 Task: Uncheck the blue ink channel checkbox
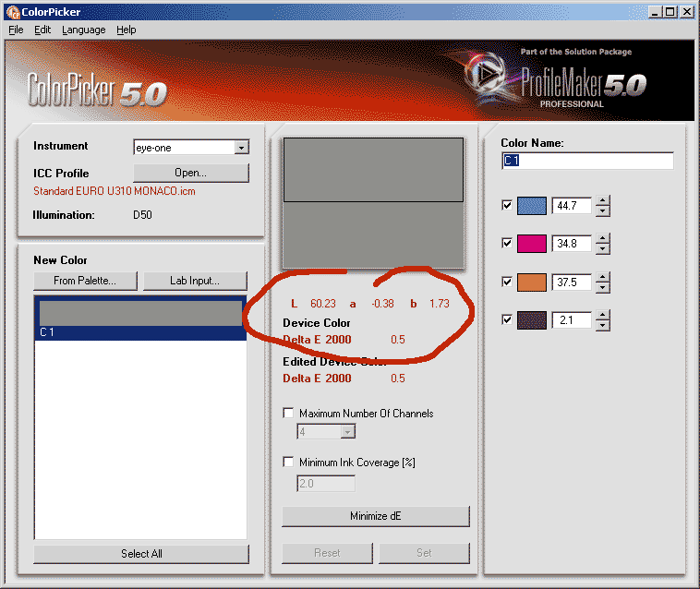507,205
